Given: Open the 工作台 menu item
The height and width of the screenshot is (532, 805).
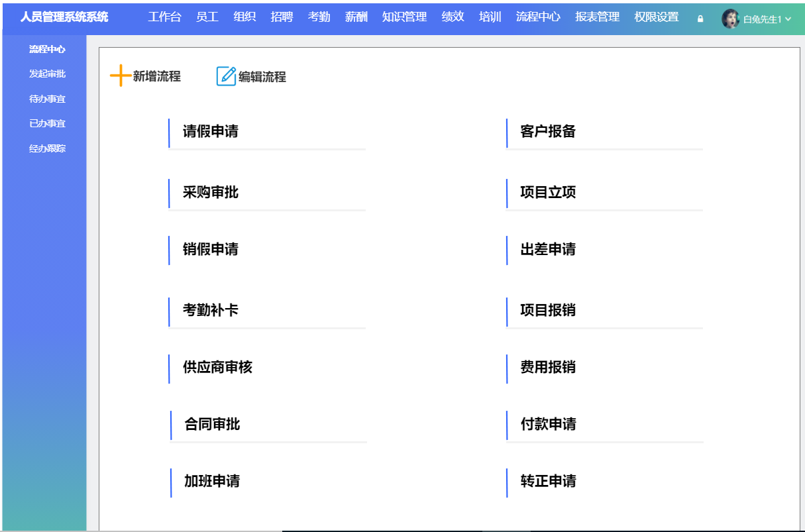Looking at the screenshot, I should click(166, 17).
